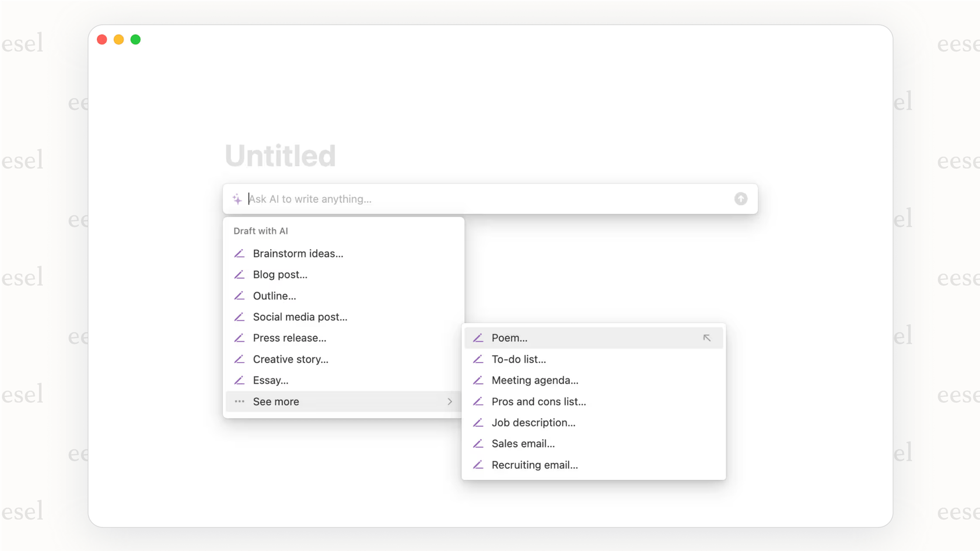Click the diagonal arrow on the Poem row
Viewport: 980px width, 551px height.
[x=706, y=338]
